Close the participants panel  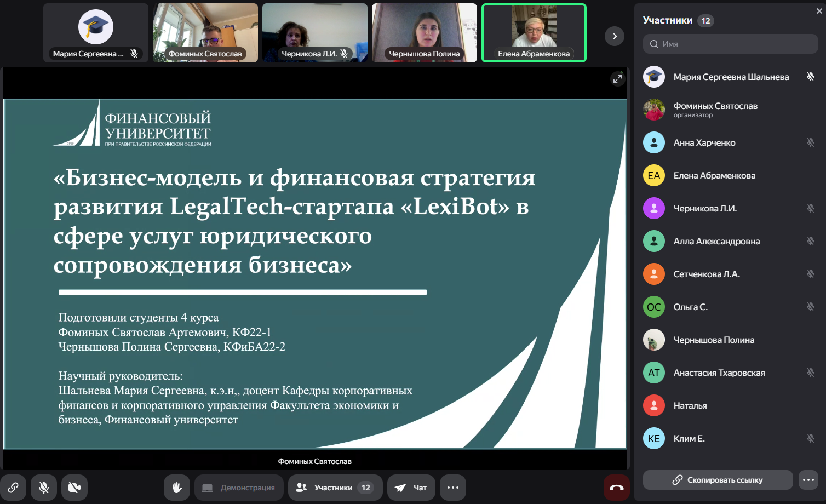819,11
